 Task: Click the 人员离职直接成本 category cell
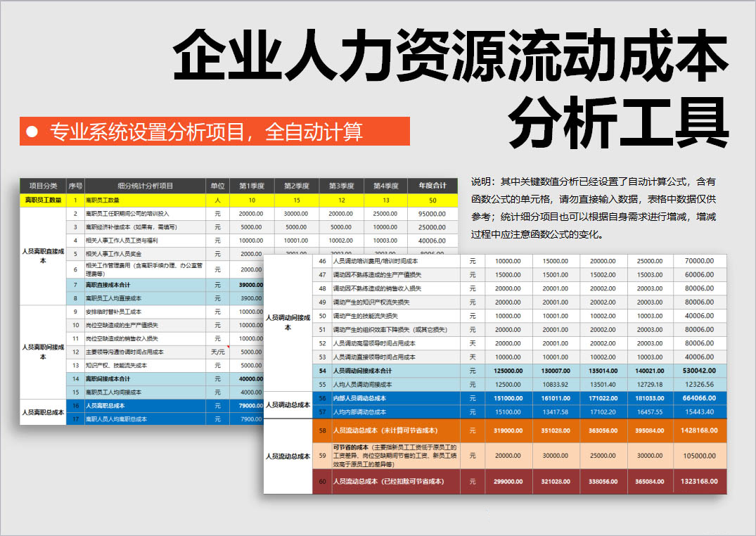pyautogui.click(x=43, y=255)
